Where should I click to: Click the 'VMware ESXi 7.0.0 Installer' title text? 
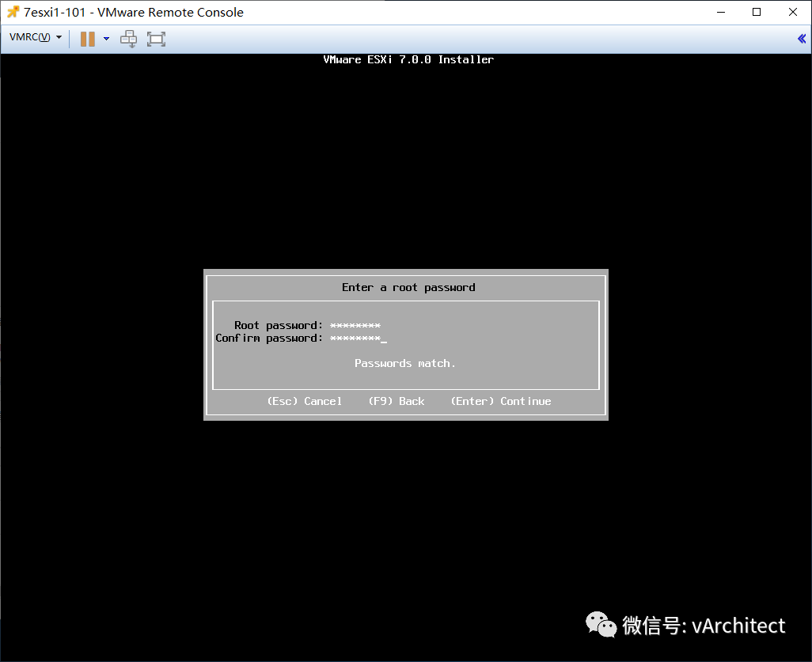pos(408,59)
